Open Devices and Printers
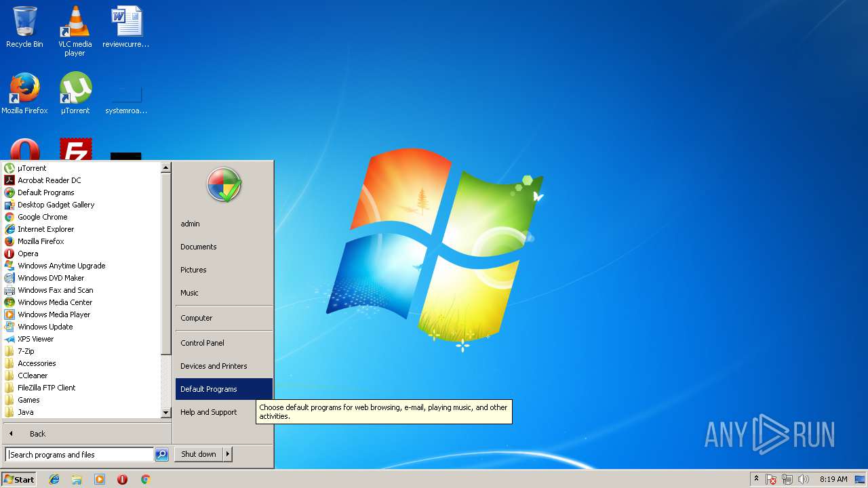Viewport: 868px width, 488px height. pyautogui.click(x=224, y=366)
